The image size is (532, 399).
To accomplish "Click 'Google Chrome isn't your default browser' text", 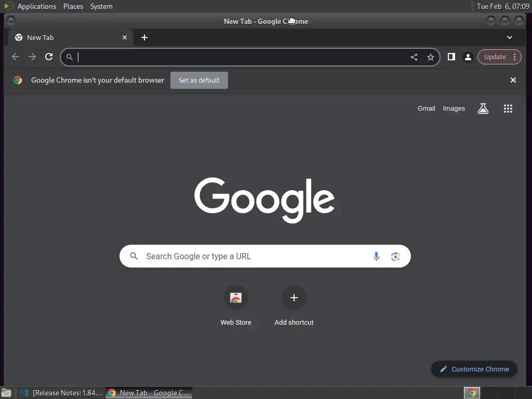I will pyautogui.click(x=98, y=80).
